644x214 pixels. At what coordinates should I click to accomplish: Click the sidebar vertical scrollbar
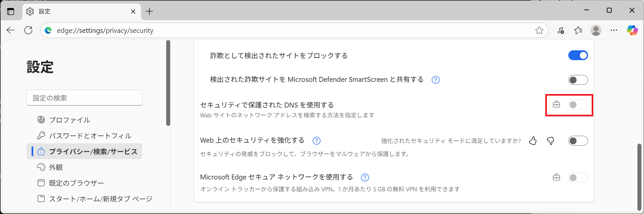pos(168,83)
